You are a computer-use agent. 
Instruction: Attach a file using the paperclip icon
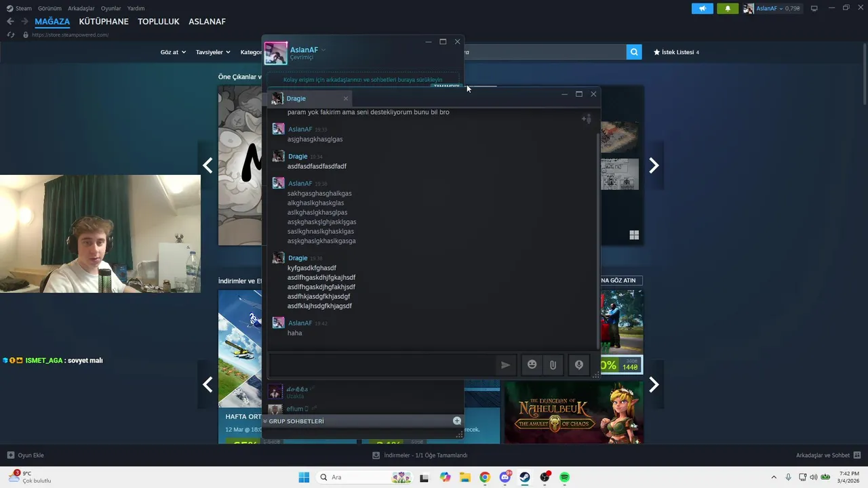553,365
